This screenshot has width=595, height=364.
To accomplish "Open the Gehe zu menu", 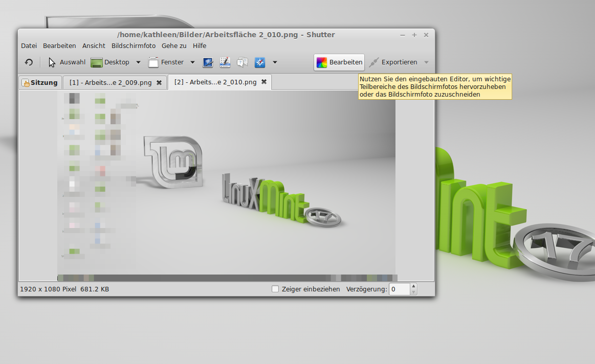I will pyautogui.click(x=174, y=46).
